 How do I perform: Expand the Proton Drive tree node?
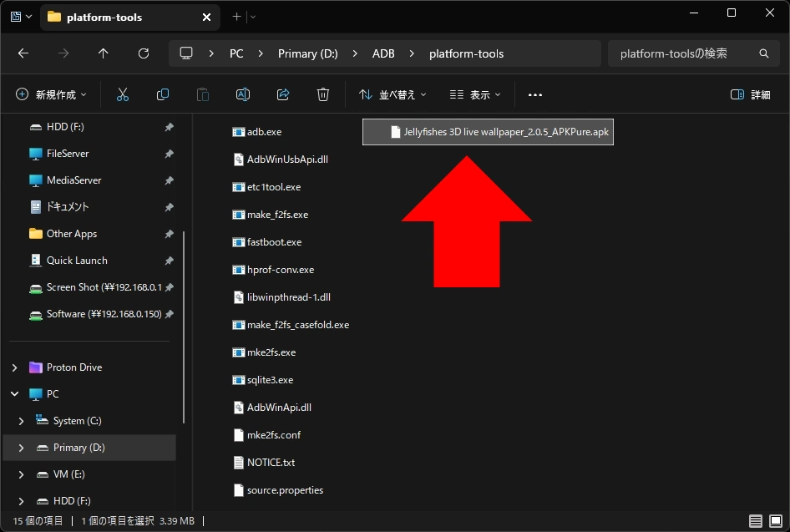14,367
